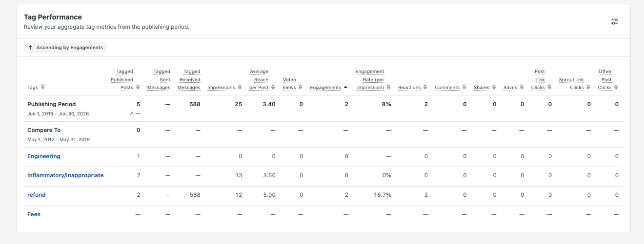Sort by Post Link Clicks
644x244 pixels.
point(549,88)
